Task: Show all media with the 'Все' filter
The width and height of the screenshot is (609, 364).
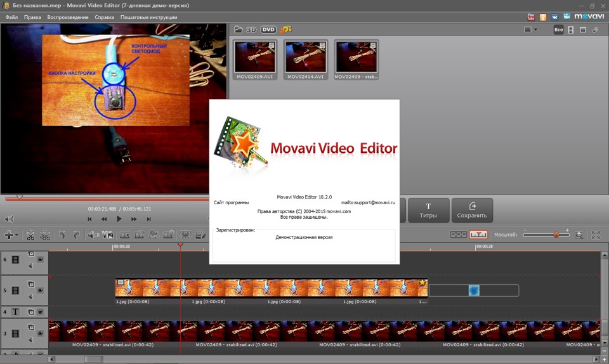Action: [x=558, y=30]
